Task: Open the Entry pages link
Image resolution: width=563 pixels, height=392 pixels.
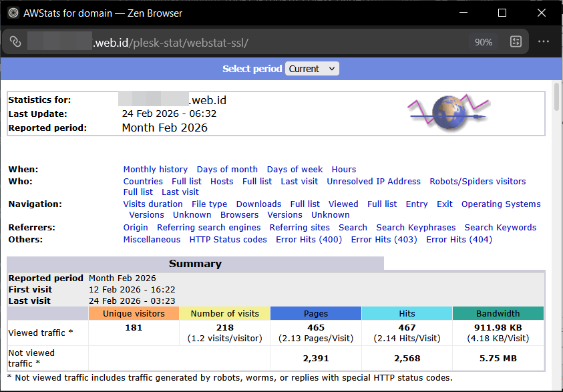Action: tap(417, 204)
